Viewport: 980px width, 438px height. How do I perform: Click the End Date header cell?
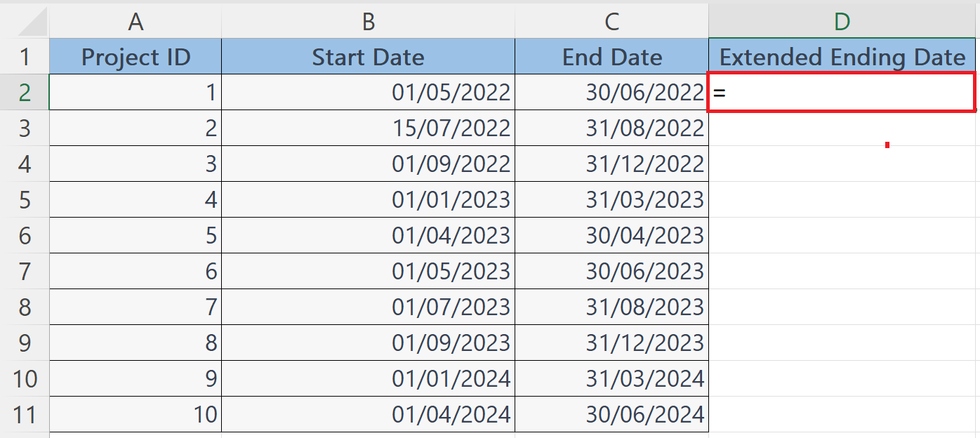pos(611,56)
